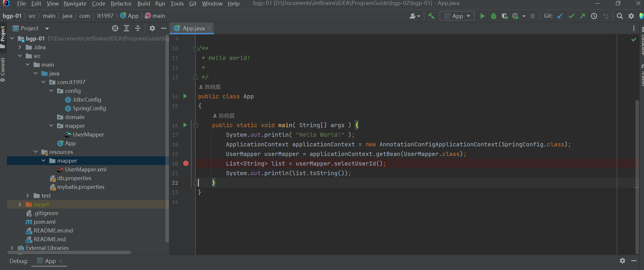Click the editor vertical scrollbar
The height and width of the screenshot is (270, 644).
637,177
